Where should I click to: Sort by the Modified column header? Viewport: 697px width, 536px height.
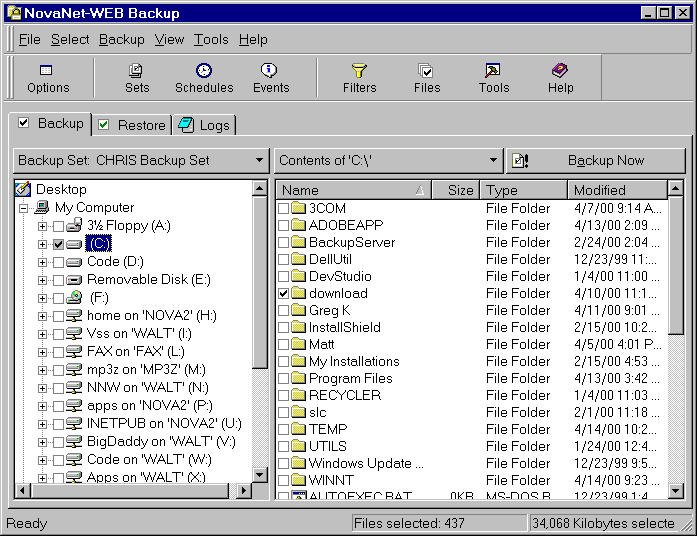point(617,190)
